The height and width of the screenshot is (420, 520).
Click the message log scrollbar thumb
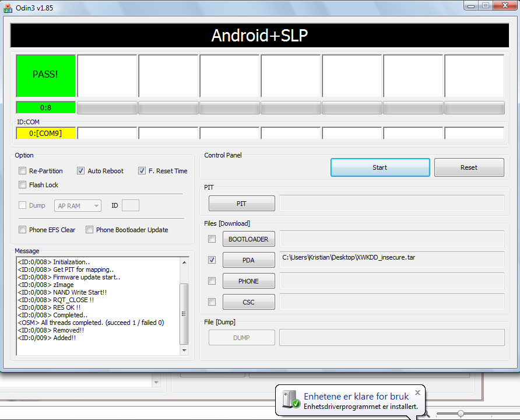click(x=184, y=314)
